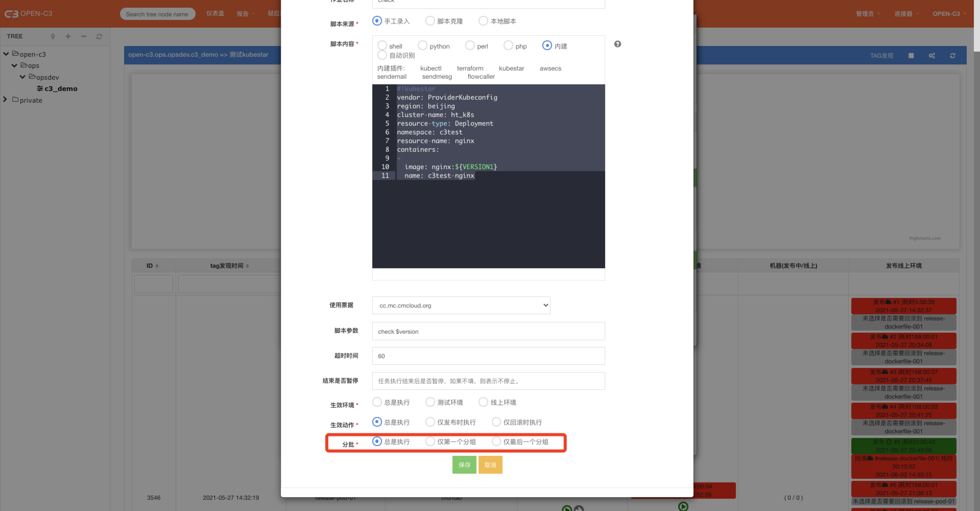Open the 管理员 dropdown menu
Screen dimensions: 980x511
pyautogui.click(x=868, y=14)
